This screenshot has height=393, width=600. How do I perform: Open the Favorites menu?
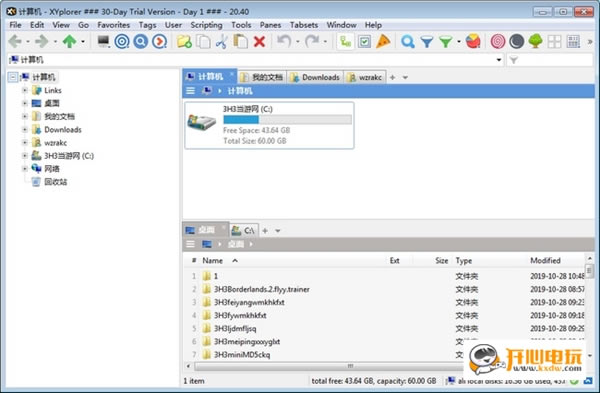114,25
